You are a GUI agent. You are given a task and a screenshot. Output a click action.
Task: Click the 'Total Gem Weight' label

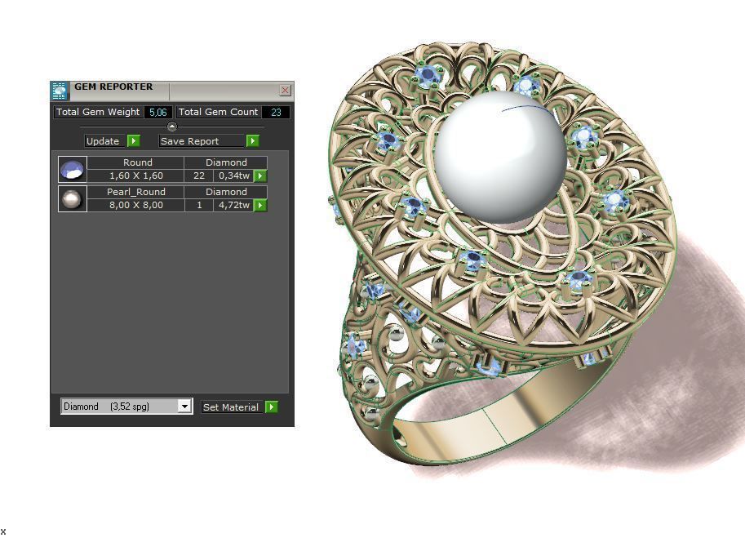click(98, 112)
